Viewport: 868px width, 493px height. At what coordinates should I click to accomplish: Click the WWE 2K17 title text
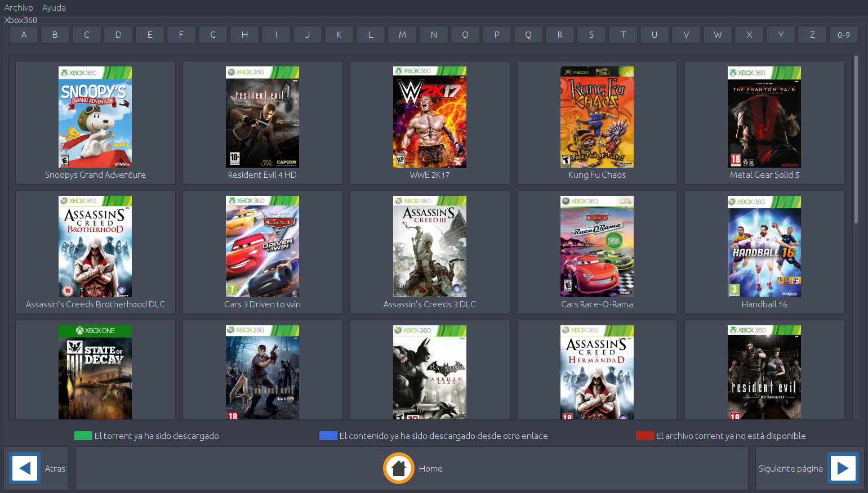430,175
